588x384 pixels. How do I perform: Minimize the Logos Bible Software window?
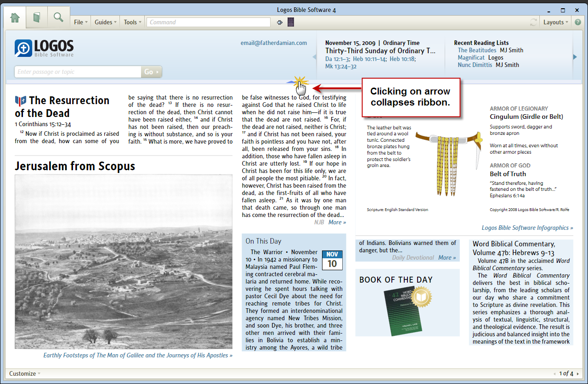[549, 10]
